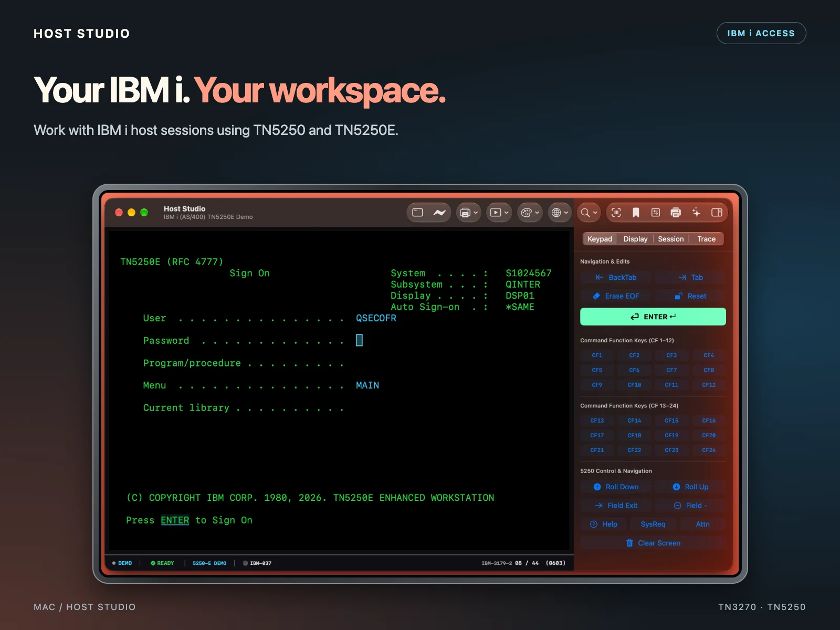Click the Field Exit button
Screen dimensions: 840x630
pos(616,506)
